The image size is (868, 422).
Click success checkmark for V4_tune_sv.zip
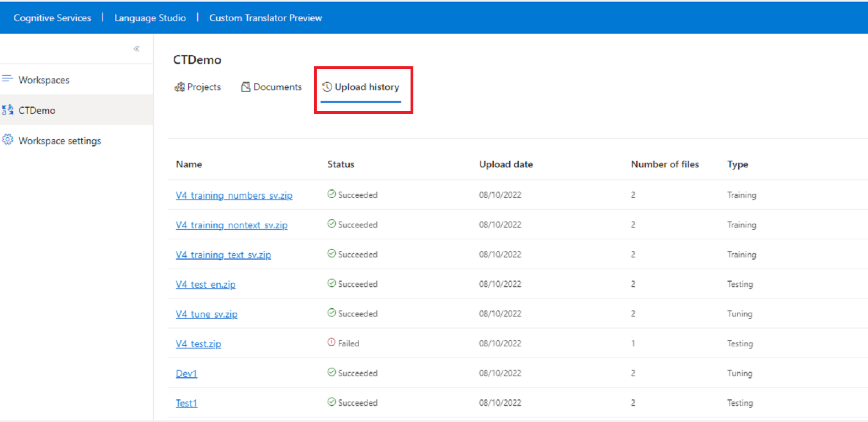point(332,313)
